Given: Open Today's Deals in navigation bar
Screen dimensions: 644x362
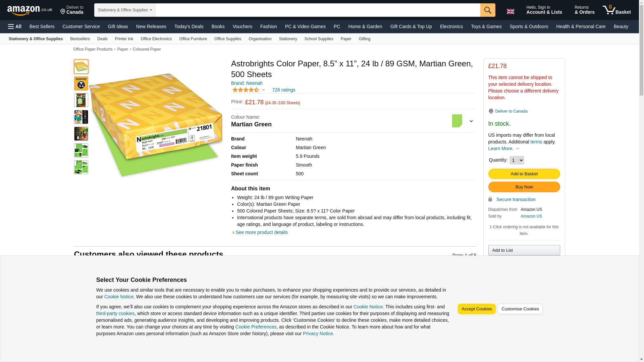Looking at the screenshot, I should pos(189,26).
